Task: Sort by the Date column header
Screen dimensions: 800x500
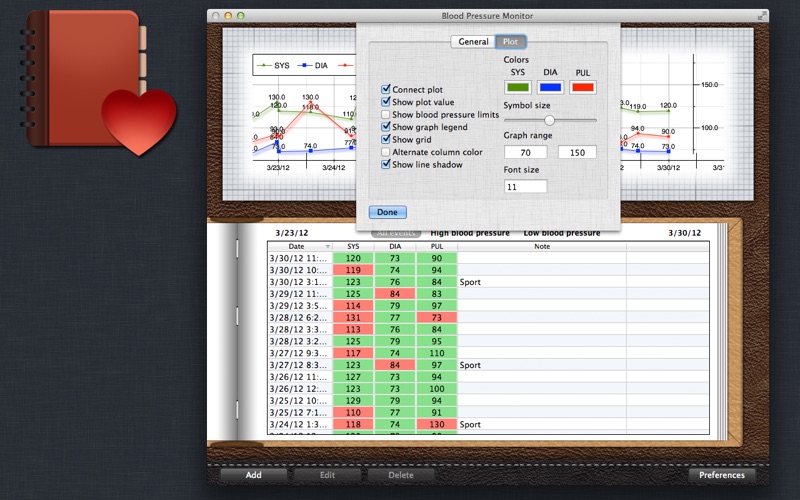Action: click(x=300, y=246)
